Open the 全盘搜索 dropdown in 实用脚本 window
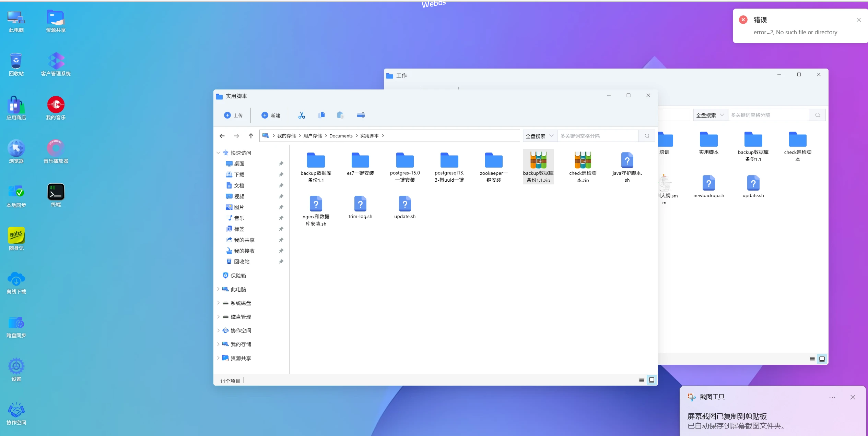The image size is (868, 436). pyautogui.click(x=539, y=136)
